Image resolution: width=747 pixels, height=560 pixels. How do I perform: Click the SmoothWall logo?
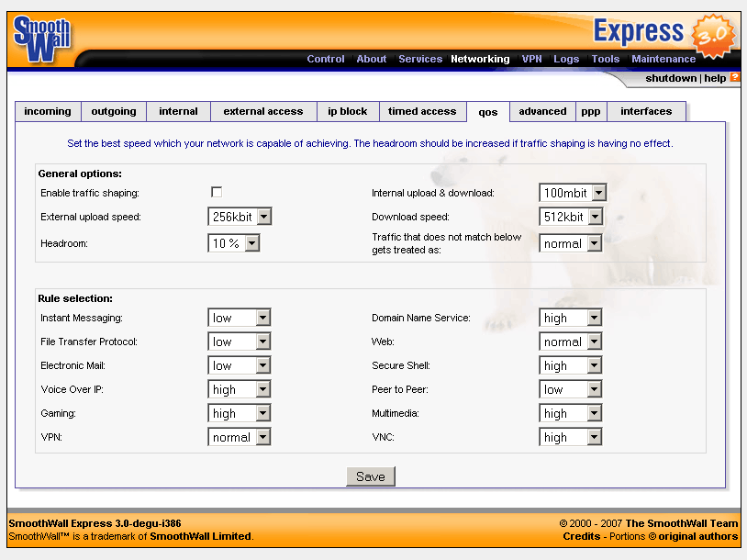point(42,39)
